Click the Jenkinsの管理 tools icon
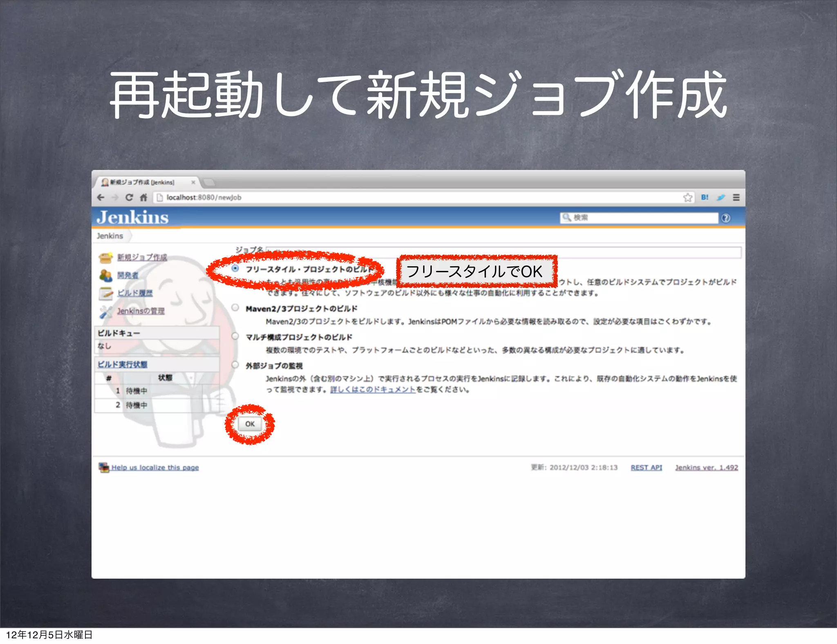Image resolution: width=837 pixels, height=644 pixels. click(x=106, y=312)
